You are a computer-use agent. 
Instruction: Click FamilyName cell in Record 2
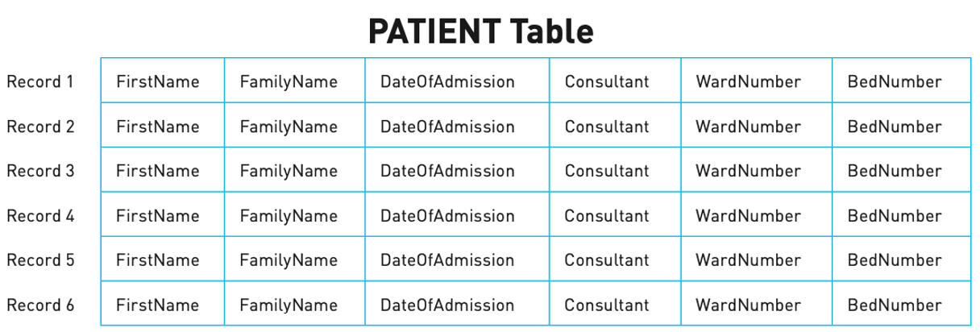(x=295, y=125)
